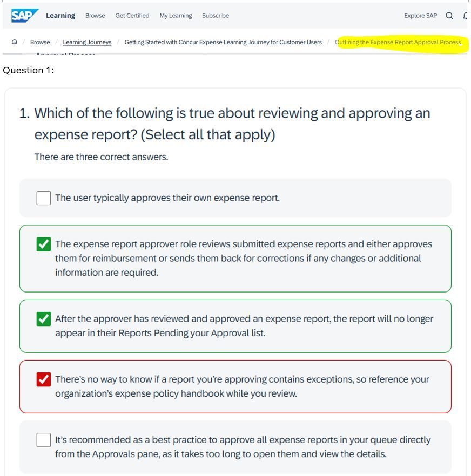471x476 pixels.
Task: Go to the home breadcrumb icon
Action: [14, 42]
